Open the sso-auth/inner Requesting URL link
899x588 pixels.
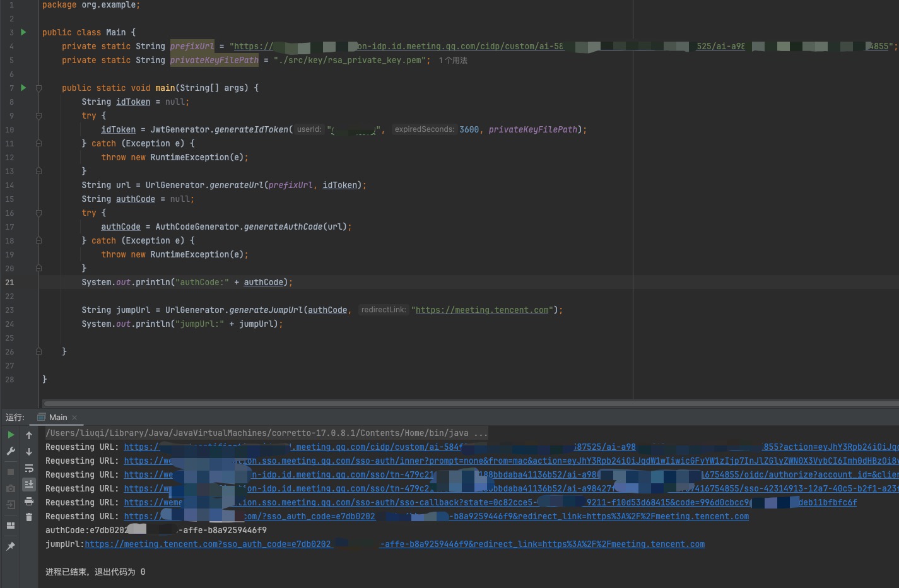511,461
